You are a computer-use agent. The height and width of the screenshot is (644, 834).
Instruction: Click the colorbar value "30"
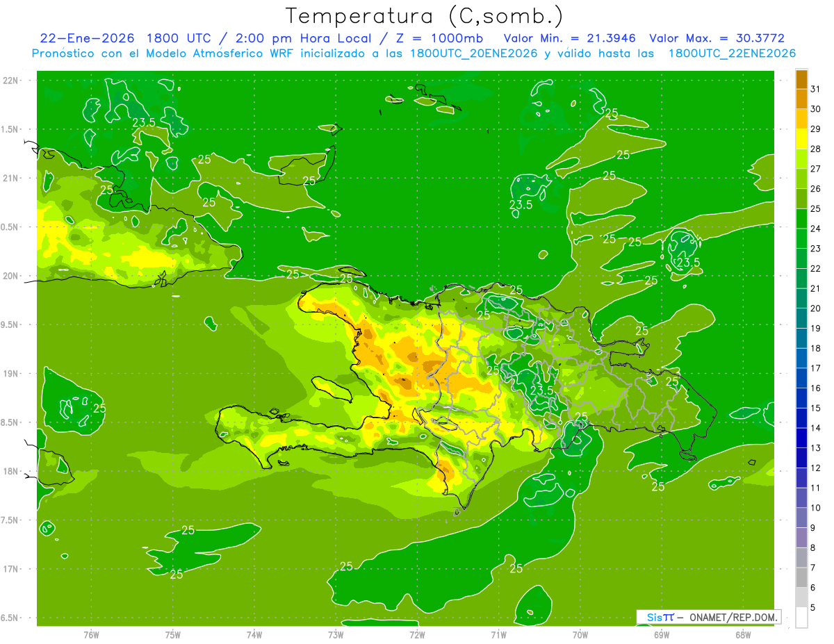816,109
